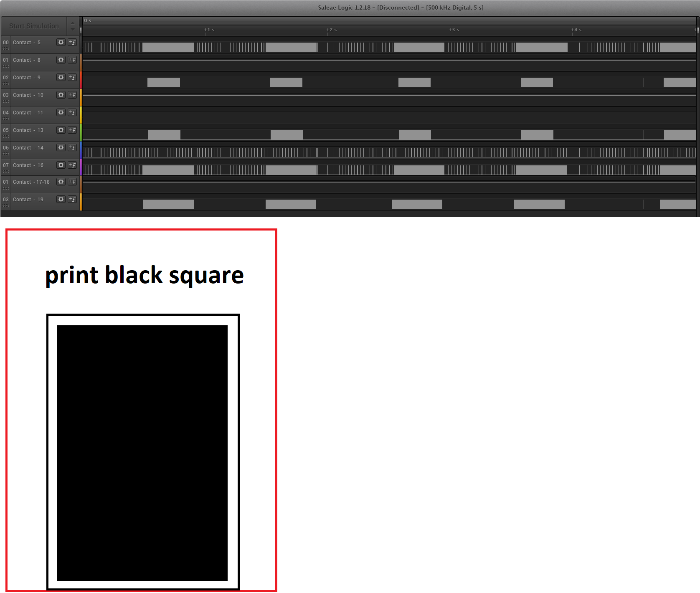Set trigger icon on Contact - 13 channel
This screenshot has height=593, width=700.
click(x=72, y=130)
